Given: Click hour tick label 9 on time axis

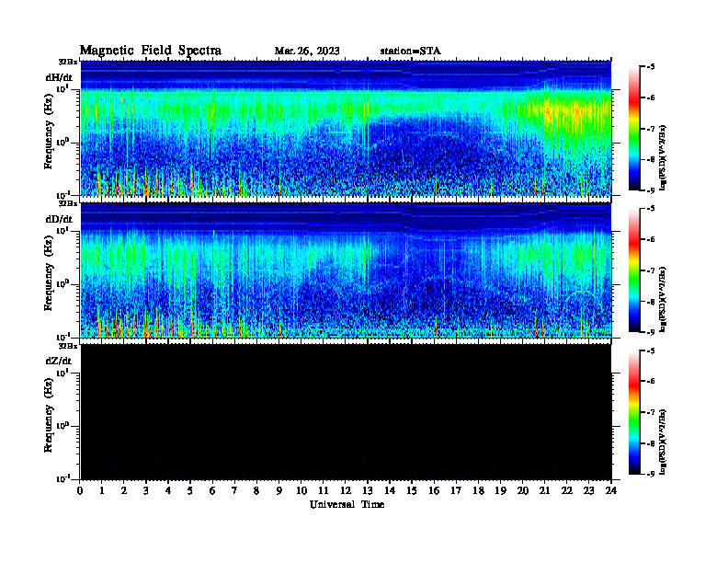Looking at the screenshot, I should pyautogui.click(x=279, y=491).
